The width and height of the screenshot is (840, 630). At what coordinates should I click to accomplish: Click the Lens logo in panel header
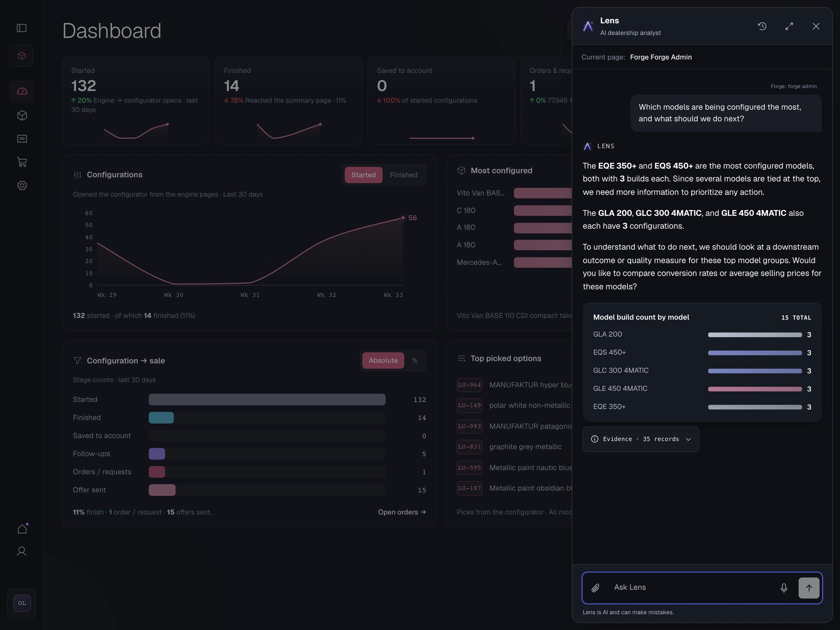(x=588, y=26)
